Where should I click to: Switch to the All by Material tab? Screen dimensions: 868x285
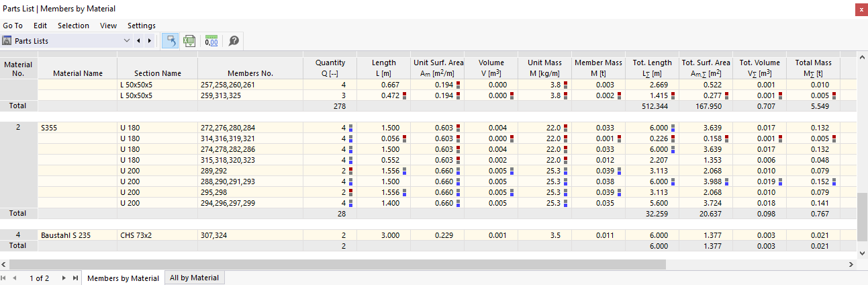pyautogui.click(x=194, y=278)
